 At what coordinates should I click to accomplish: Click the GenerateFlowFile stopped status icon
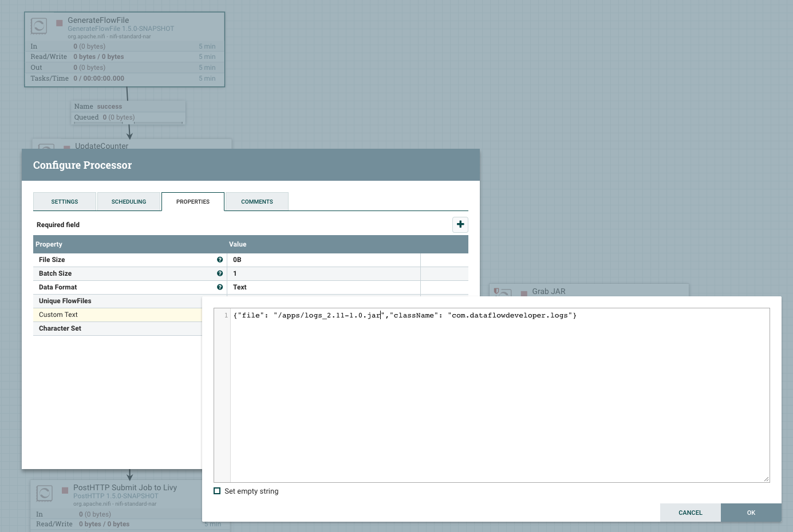(60, 23)
